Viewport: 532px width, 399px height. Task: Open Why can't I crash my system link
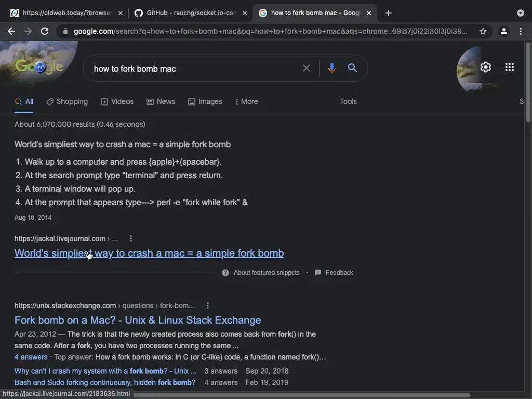tap(105, 371)
